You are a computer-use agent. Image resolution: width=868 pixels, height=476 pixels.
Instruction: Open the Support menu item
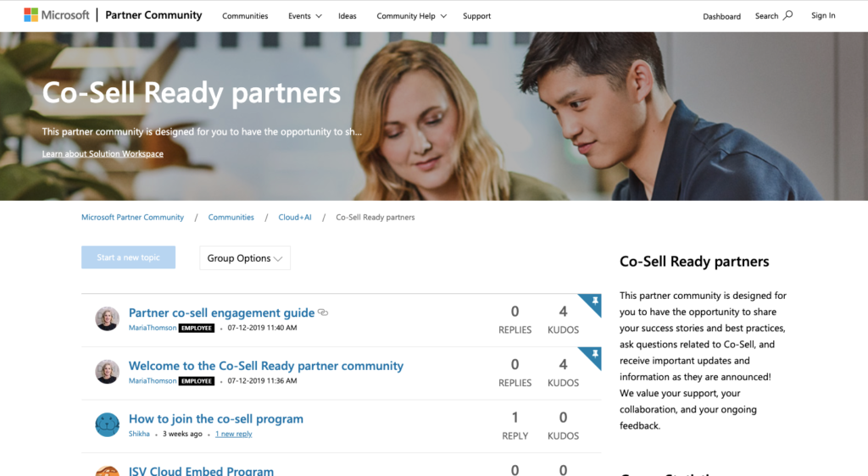coord(476,16)
